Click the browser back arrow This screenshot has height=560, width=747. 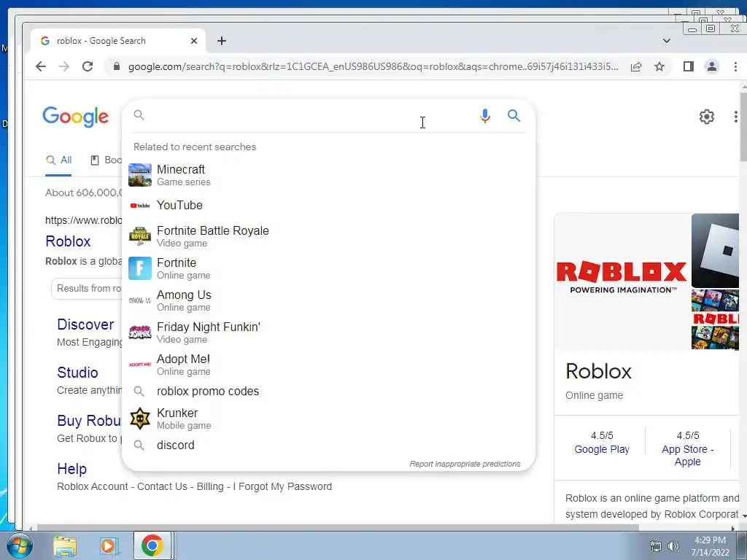(x=41, y=66)
